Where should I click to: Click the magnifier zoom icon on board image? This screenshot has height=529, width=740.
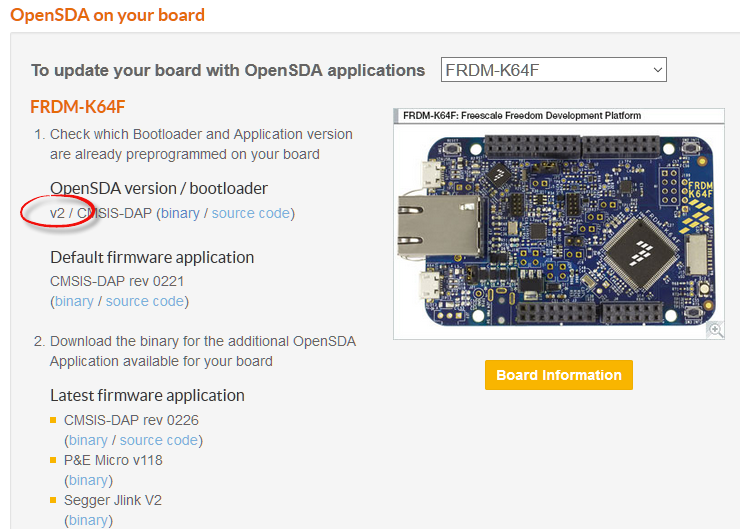tap(715, 330)
